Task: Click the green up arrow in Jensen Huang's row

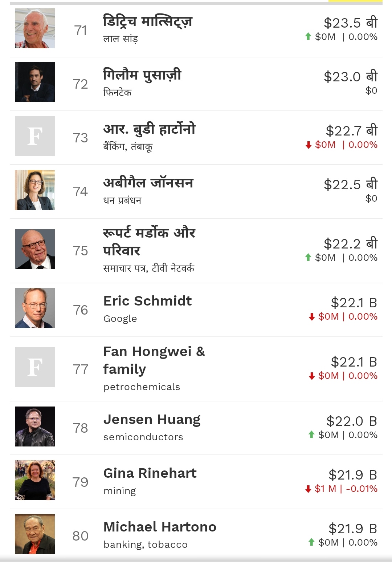Action: (311, 435)
